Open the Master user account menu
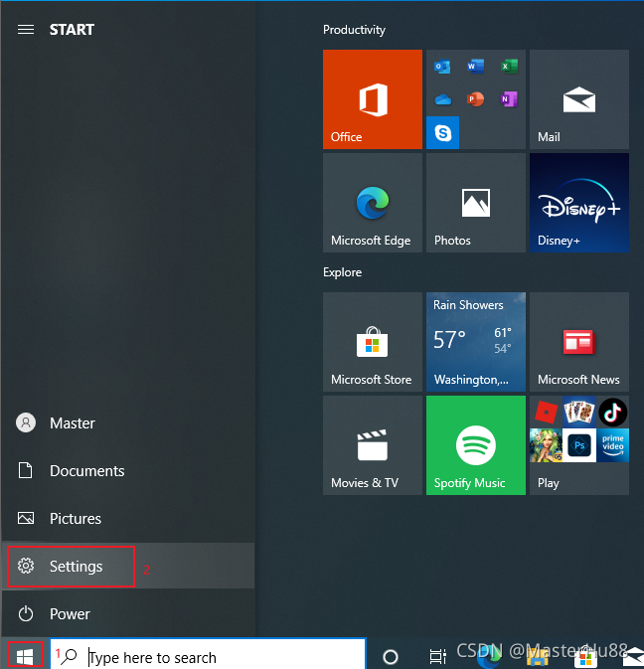 pos(128,423)
